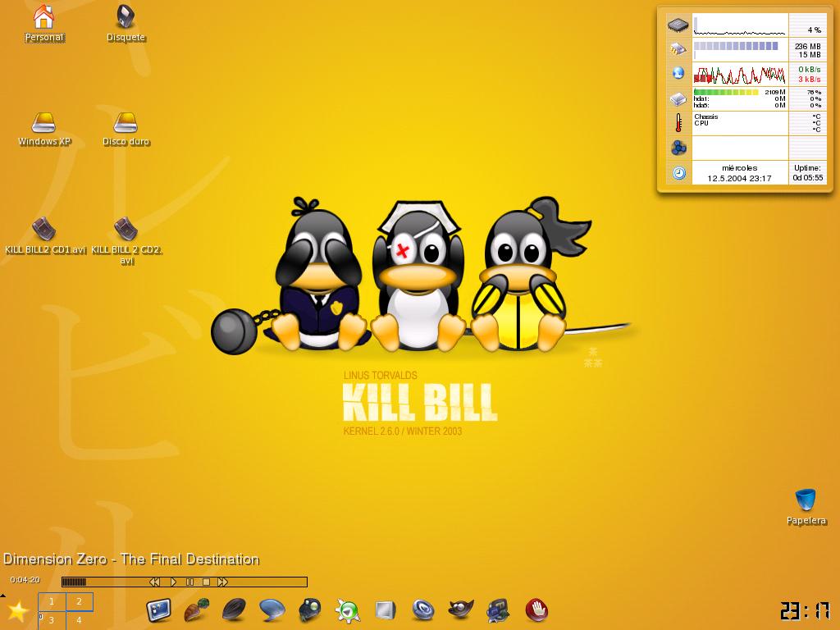Switch to virtual desktop 2
Screen dimensions: 840x630
coord(80,601)
